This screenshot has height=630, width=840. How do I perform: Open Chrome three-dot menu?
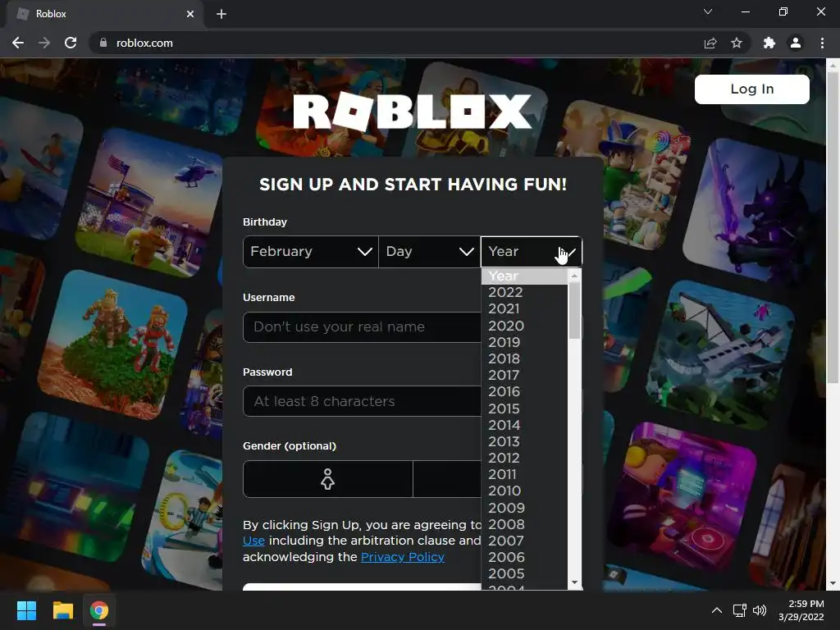(x=822, y=43)
